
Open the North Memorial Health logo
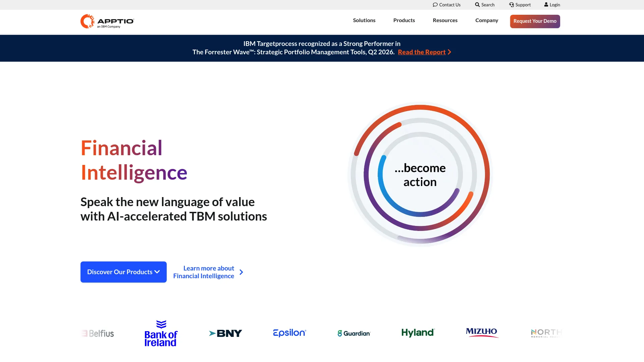tap(546, 333)
